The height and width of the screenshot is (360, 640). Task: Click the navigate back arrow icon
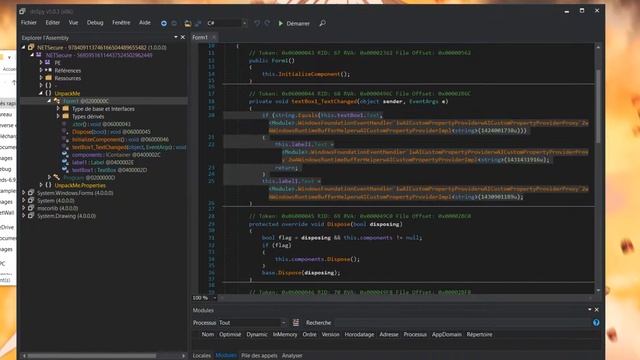tap(164, 23)
